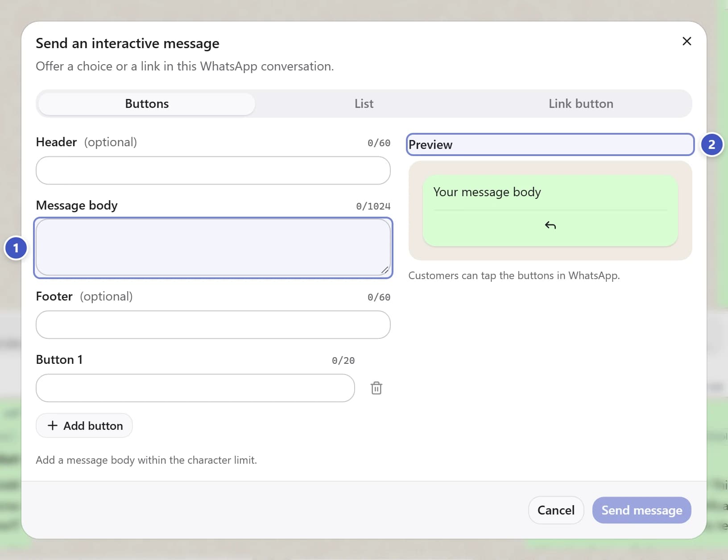Click 'Offer a choice or a link' subtitle
This screenshot has height=560, width=728.
(185, 66)
